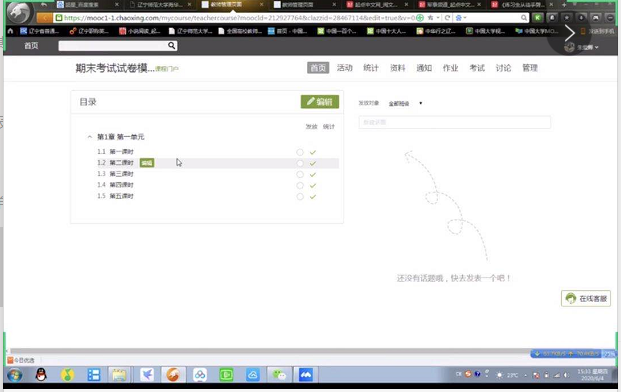Click the 在线客服 headset button
Viewport: 621px width, 392px height.
[586, 299]
